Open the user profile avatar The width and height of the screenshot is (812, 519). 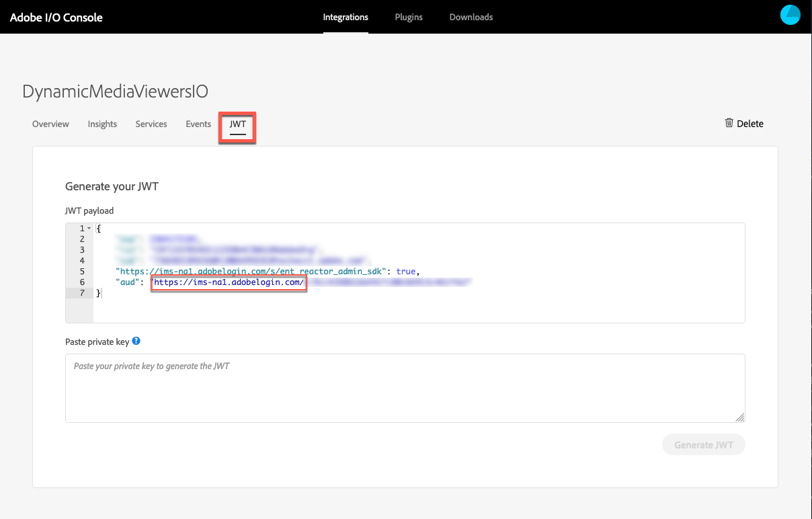(x=790, y=15)
